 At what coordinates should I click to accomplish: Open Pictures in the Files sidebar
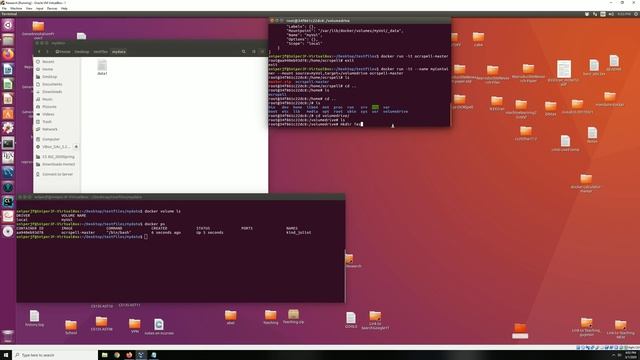click(x=57, y=107)
